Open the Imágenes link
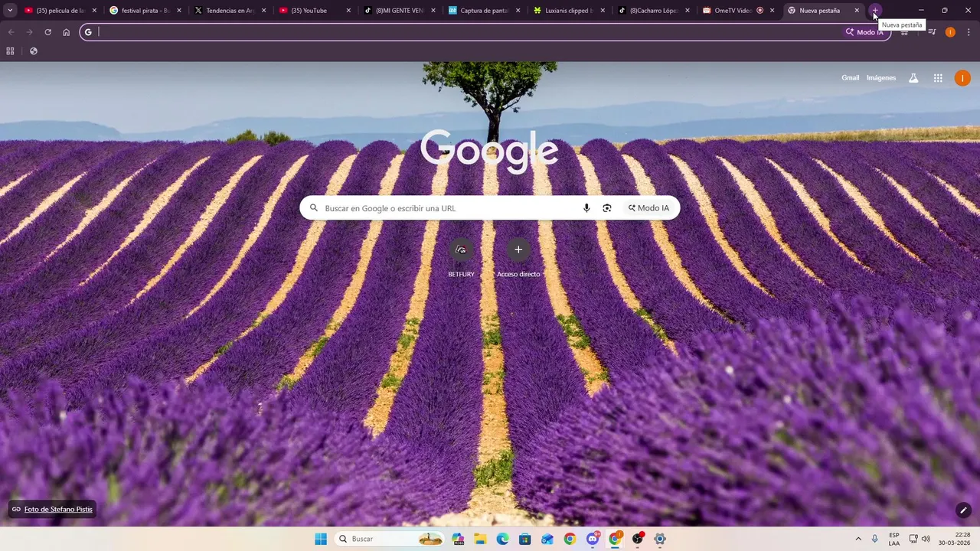Viewport: 980px width, 551px height. 881,78
